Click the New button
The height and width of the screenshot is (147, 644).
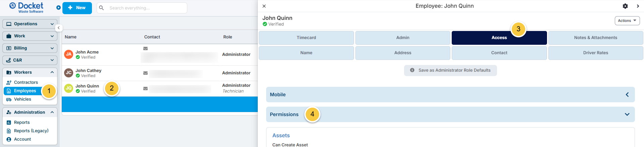point(77,8)
